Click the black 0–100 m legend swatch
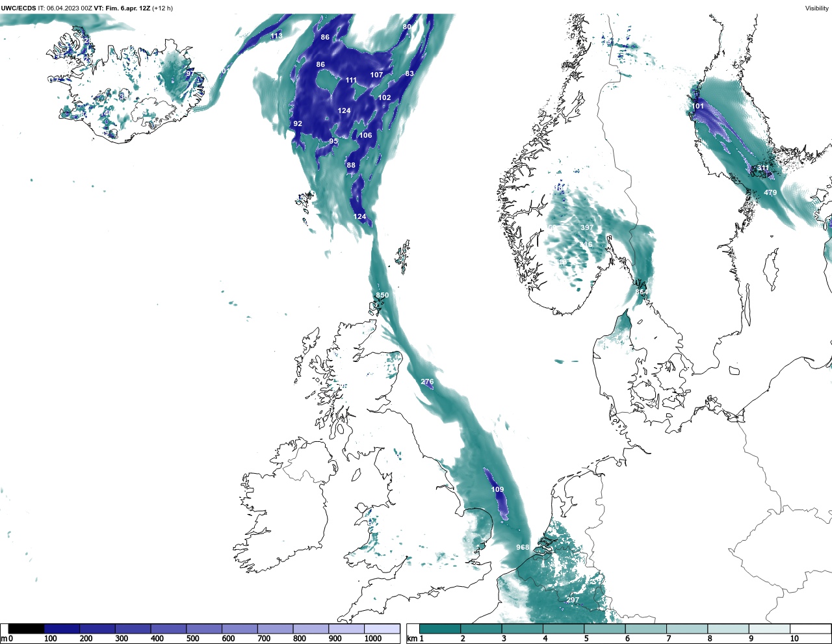 click(x=27, y=628)
